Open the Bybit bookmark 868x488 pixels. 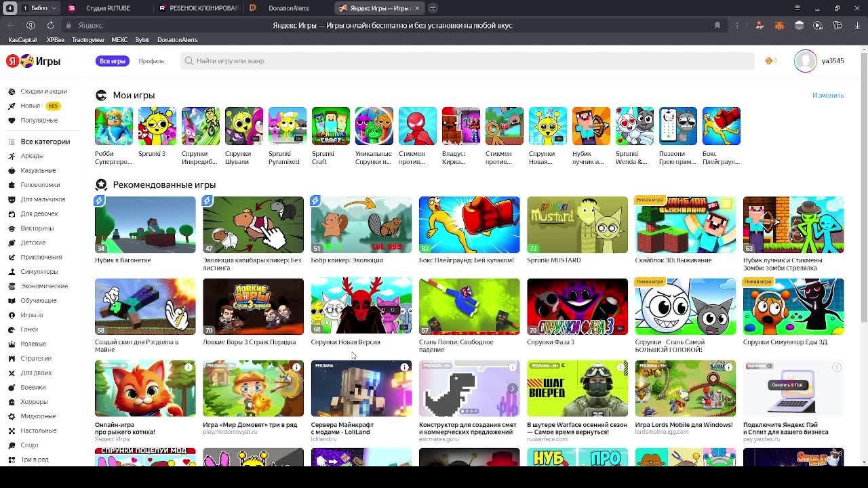142,40
